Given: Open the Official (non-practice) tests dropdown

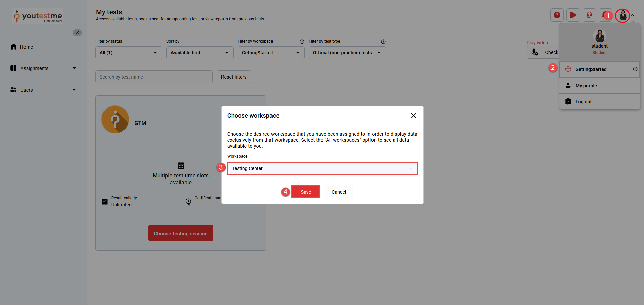Looking at the screenshot, I should tap(347, 53).
